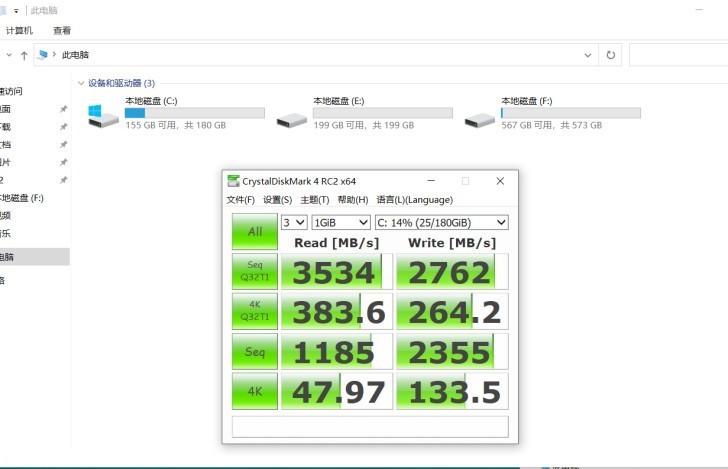
Task: Open the test count dropdown showing 3
Action: coord(294,222)
